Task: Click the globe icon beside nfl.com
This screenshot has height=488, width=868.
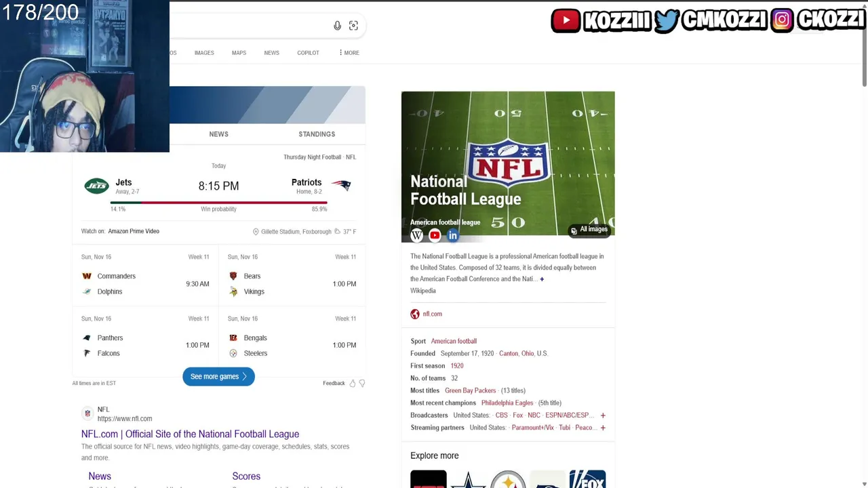Action: pos(415,314)
